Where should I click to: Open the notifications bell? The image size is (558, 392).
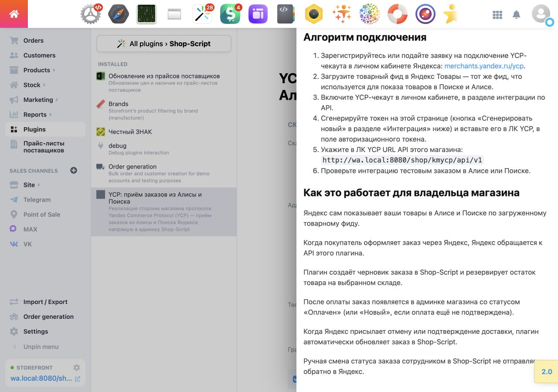click(517, 15)
